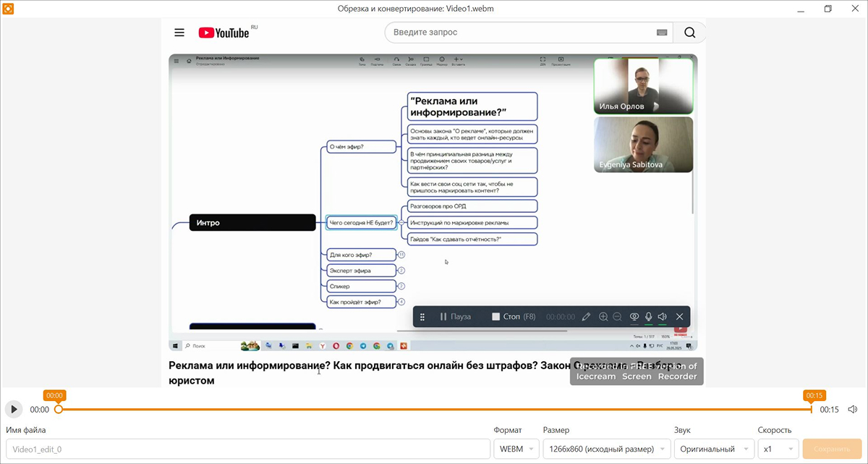The height and width of the screenshot is (464, 868).
Task: Toggle system sound in recording toolbar
Action: point(663,317)
